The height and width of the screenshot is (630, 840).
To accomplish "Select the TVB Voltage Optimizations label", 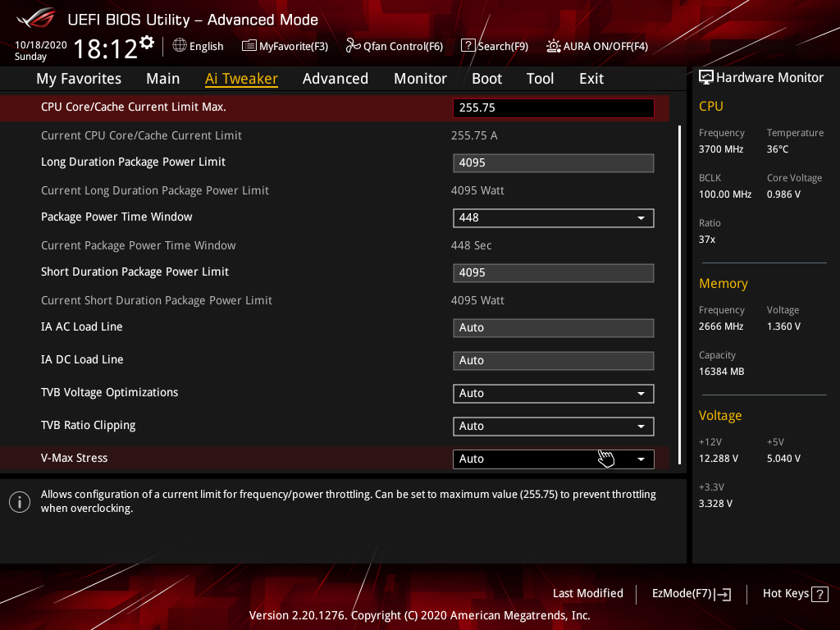I will (x=109, y=393).
